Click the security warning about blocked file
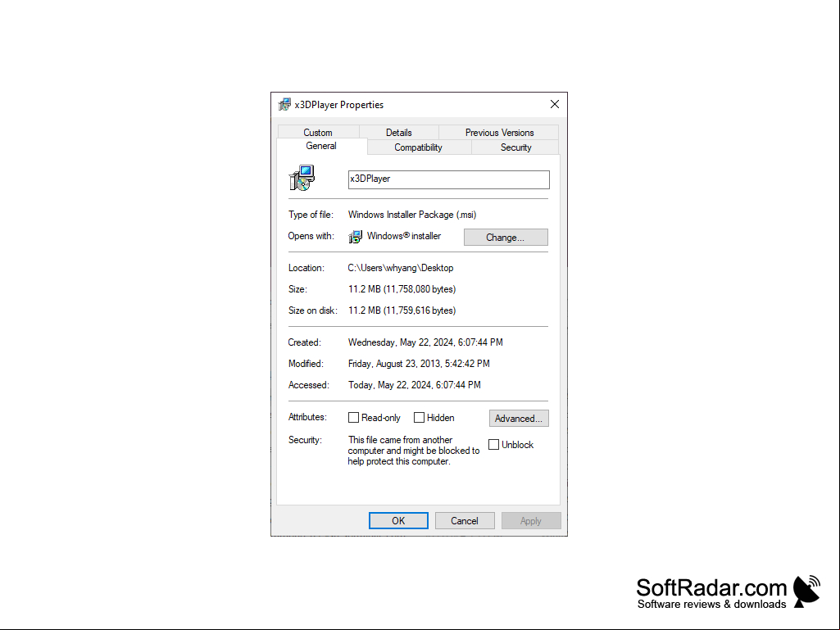 coord(414,451)
